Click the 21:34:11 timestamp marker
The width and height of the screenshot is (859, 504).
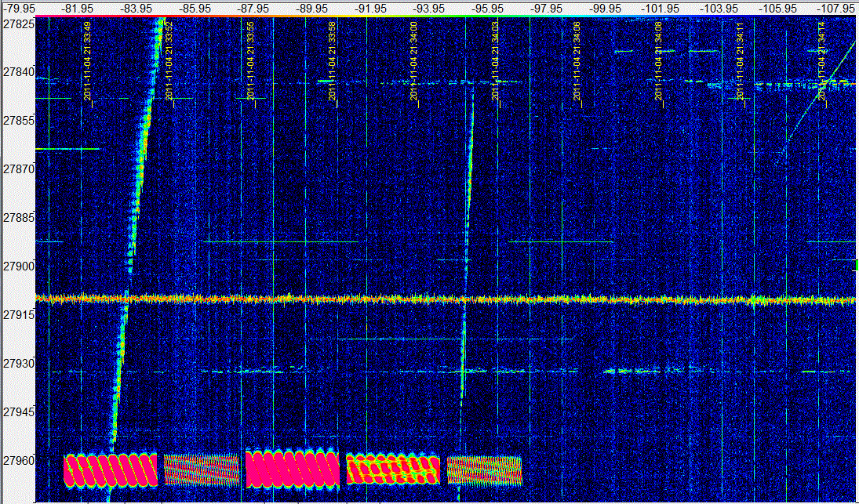(x=740, y=61)
